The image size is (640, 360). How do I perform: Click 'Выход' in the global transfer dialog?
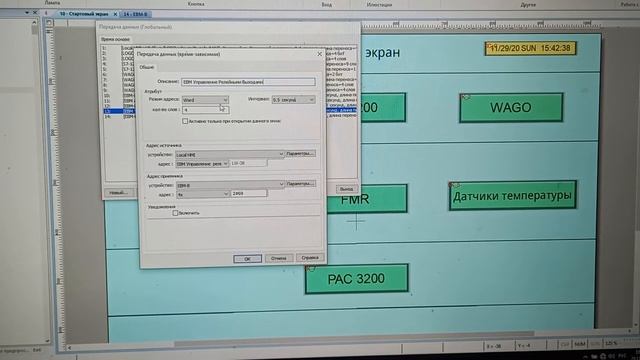346,189
